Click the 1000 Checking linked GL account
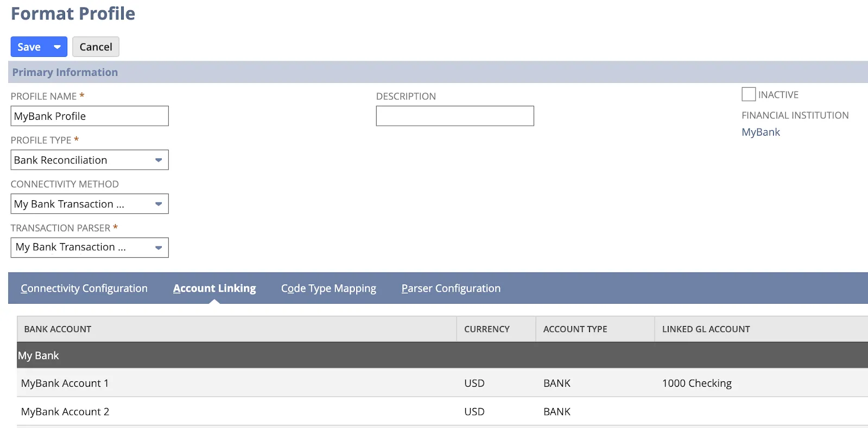 (697, 384)
